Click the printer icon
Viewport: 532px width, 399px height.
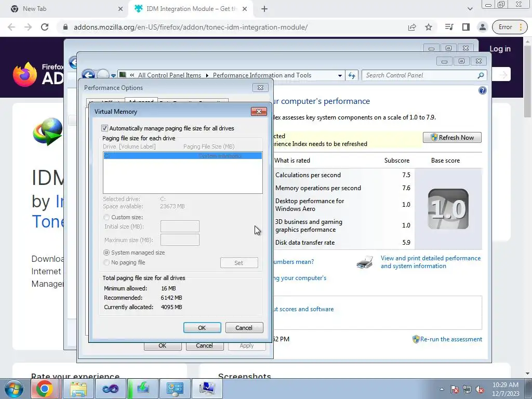tap(365, 262)
